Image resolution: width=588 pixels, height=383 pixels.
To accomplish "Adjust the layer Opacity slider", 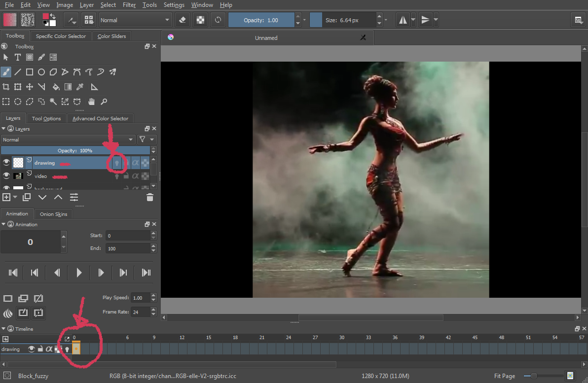I will [x=75, y=150].
